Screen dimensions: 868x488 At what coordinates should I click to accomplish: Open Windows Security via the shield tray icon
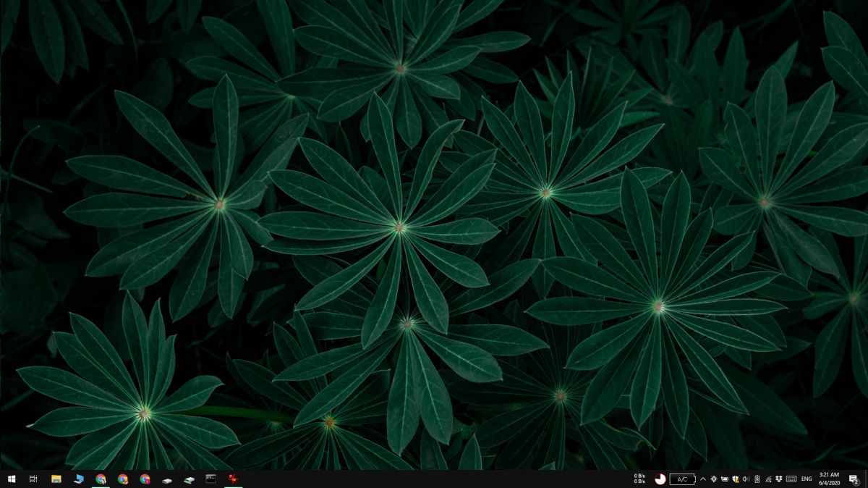pyautogui.click(x=735, y=479)
